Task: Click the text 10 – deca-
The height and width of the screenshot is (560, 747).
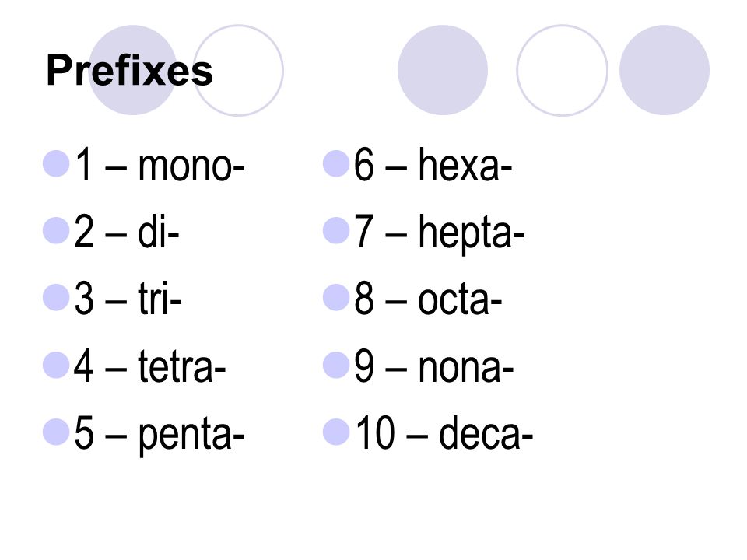Action: pyautogui.click(x=444, y=432)
